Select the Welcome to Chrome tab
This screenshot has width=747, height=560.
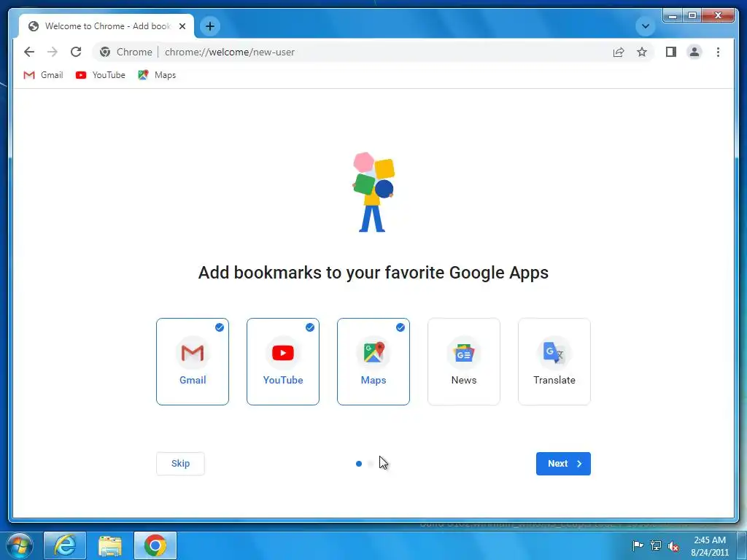tap(107, 26)
